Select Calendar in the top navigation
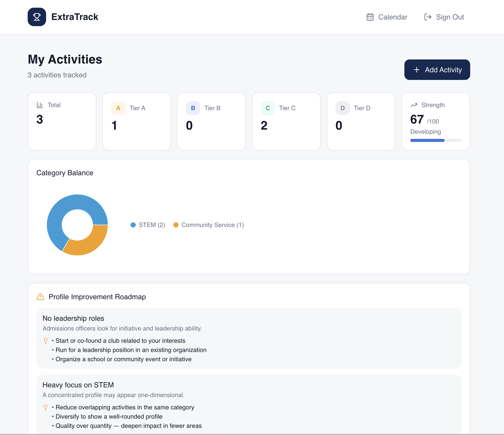Image resolution: width=504 pixels, height=435 pixels. coord(393,17)
